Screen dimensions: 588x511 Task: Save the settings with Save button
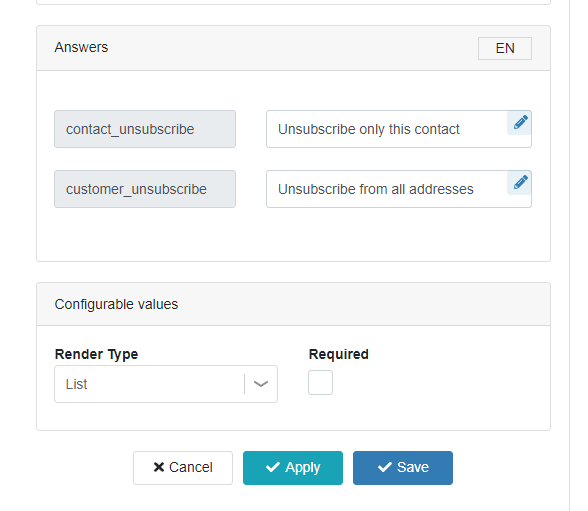403,468
